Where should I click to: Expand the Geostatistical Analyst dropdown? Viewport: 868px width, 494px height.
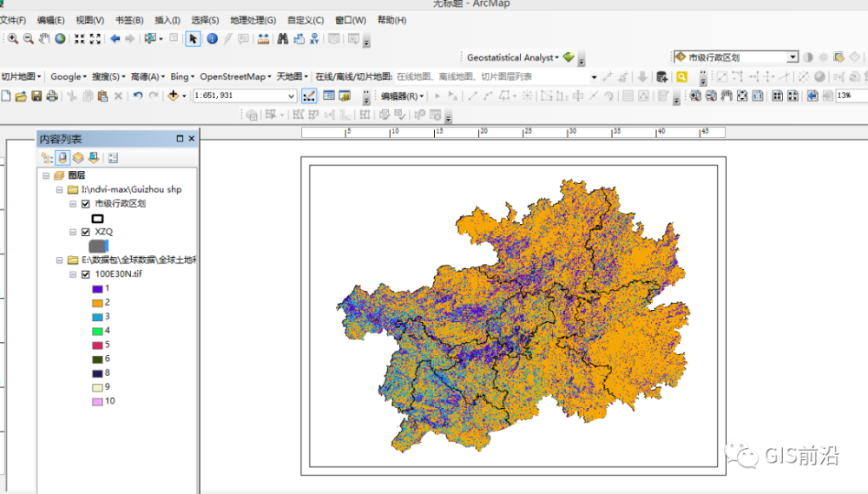coord(556,58)
